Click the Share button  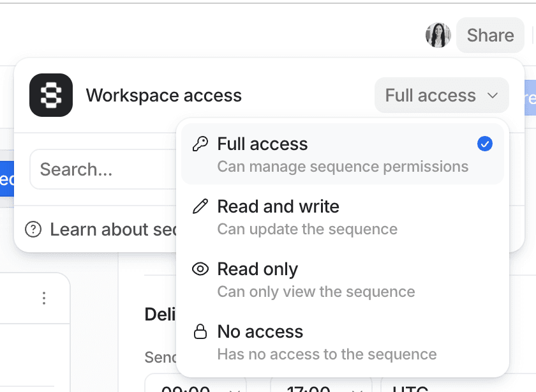pyautogui.click(x=490, y=35)
